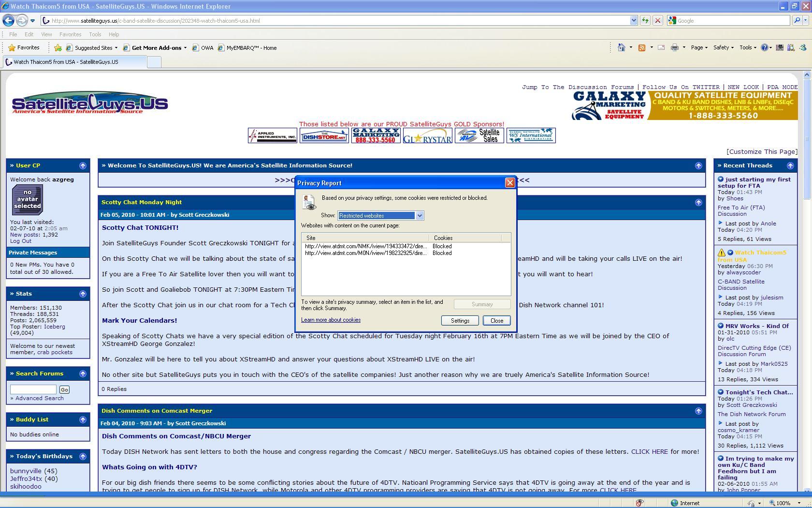Open the Learn more about cookies link

click(331, 320)
